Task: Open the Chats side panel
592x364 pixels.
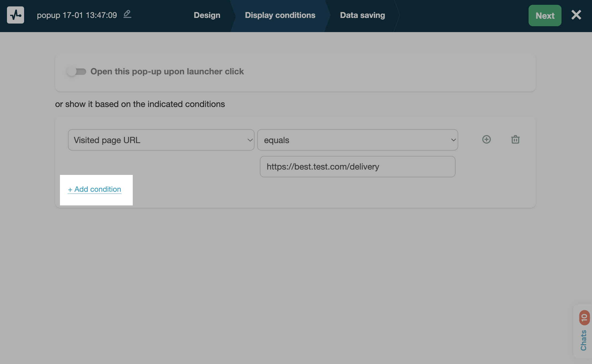Action: [x=583, y=340]
